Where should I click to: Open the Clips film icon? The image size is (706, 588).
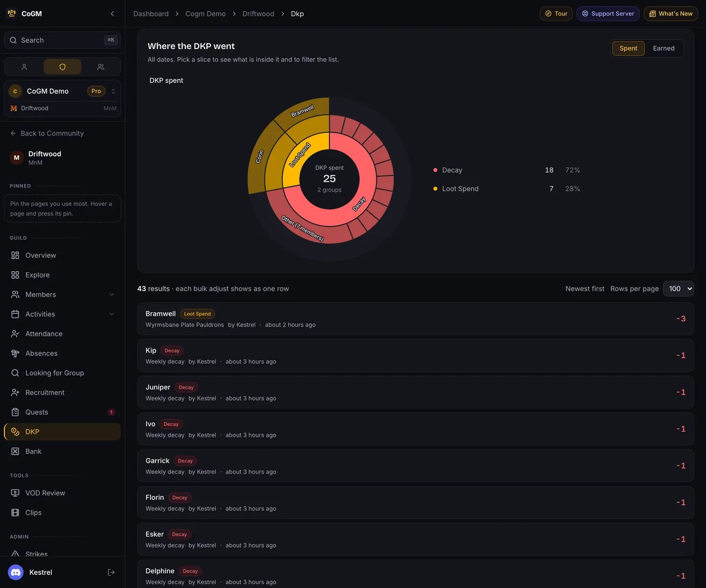point(15,513)
